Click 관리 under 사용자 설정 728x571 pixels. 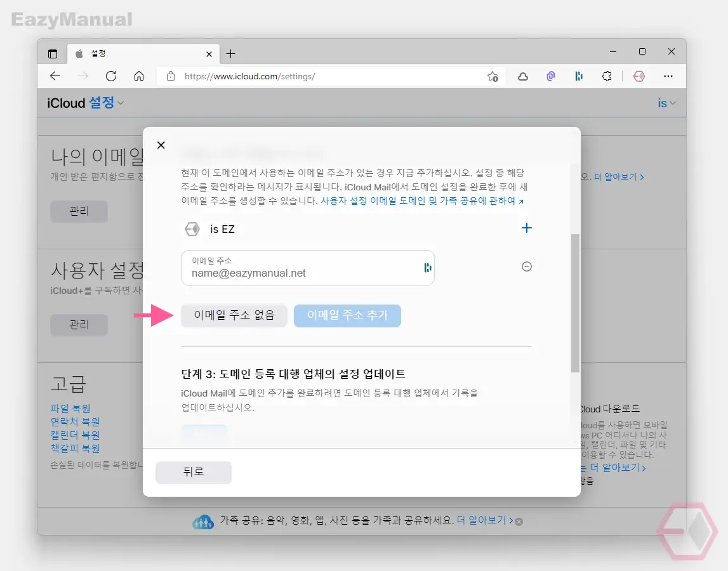pos(79,325)
